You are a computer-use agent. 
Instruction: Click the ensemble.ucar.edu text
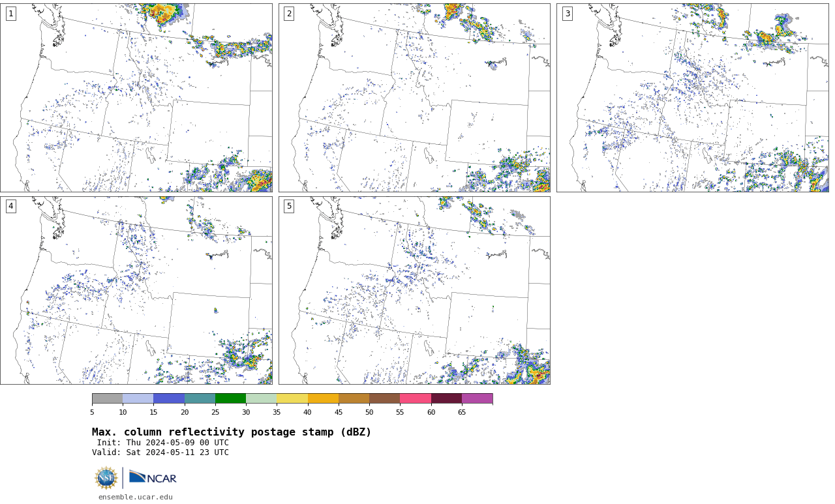coord(136,497)
